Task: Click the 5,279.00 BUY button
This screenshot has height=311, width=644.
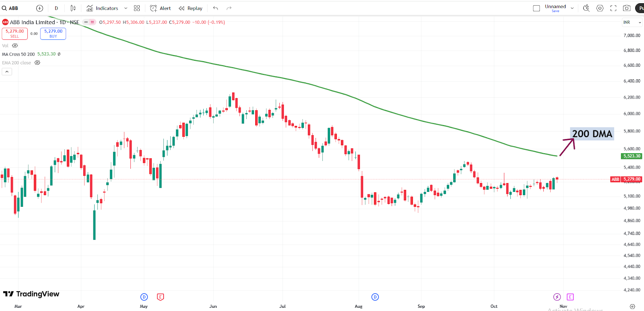Action: (53, 33)
